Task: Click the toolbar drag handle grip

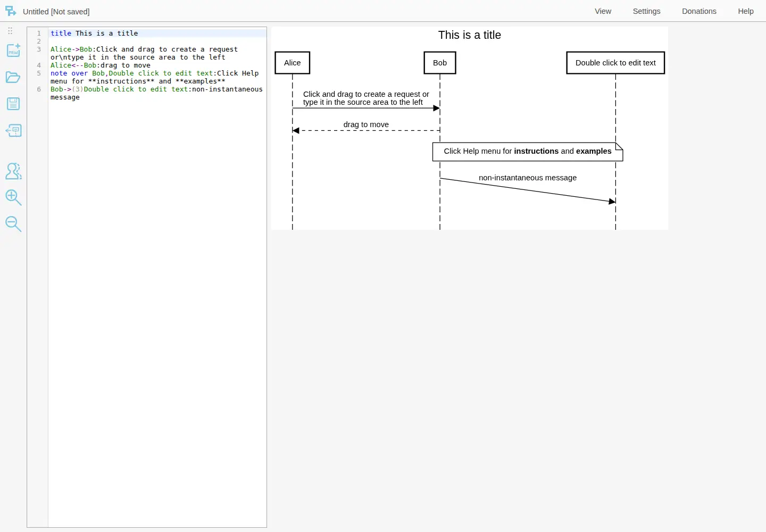Action: click(x=10, y=31)
